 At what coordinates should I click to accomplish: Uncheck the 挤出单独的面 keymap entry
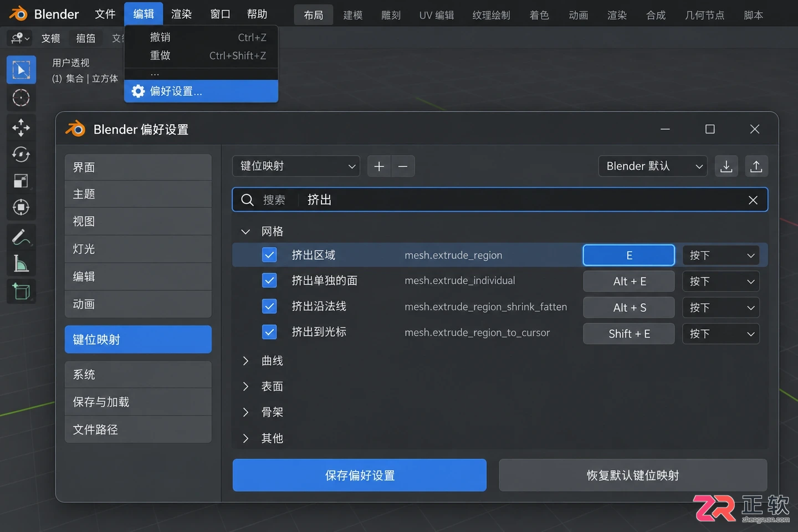pos(269,280)
